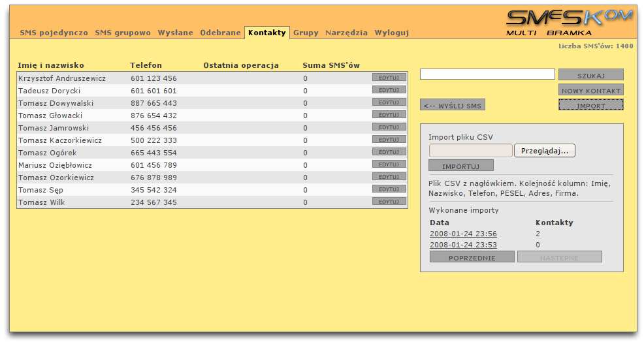
Task: Open the Grupy tab
Action: [306, 33]
